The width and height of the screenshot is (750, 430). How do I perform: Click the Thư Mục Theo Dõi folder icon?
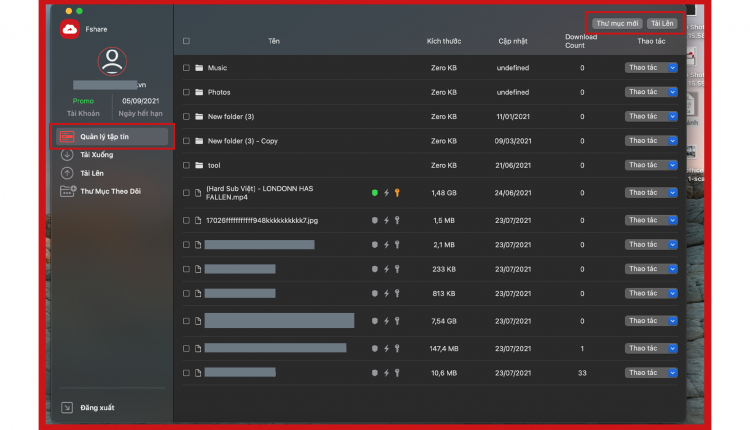pos(67,191)
